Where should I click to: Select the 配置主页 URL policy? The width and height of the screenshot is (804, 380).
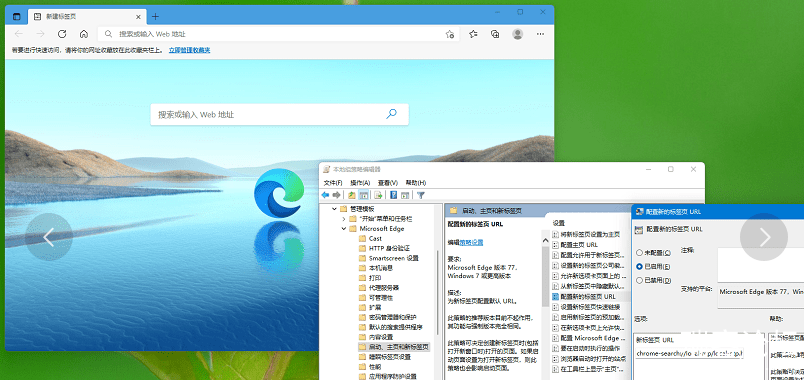[x=575, y=245]
